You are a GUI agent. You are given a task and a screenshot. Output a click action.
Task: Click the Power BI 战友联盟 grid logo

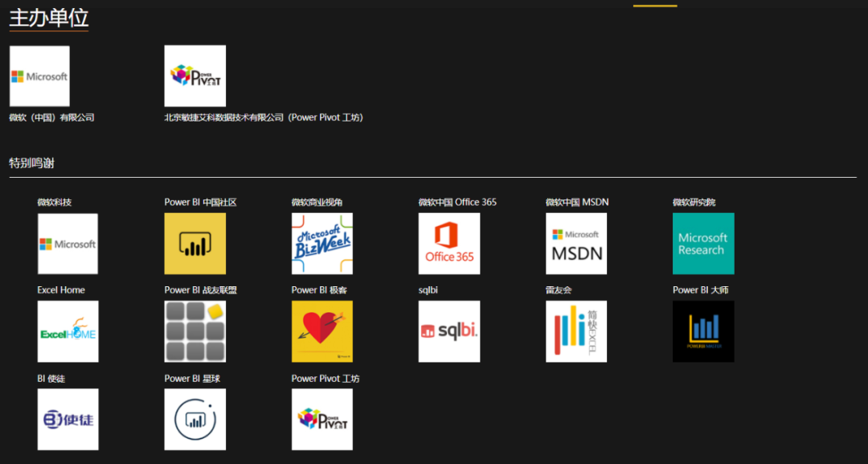(194, 331)
